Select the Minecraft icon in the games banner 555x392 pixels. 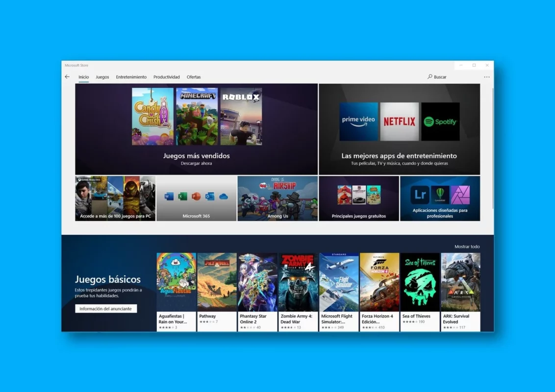[x=196, y=115]
